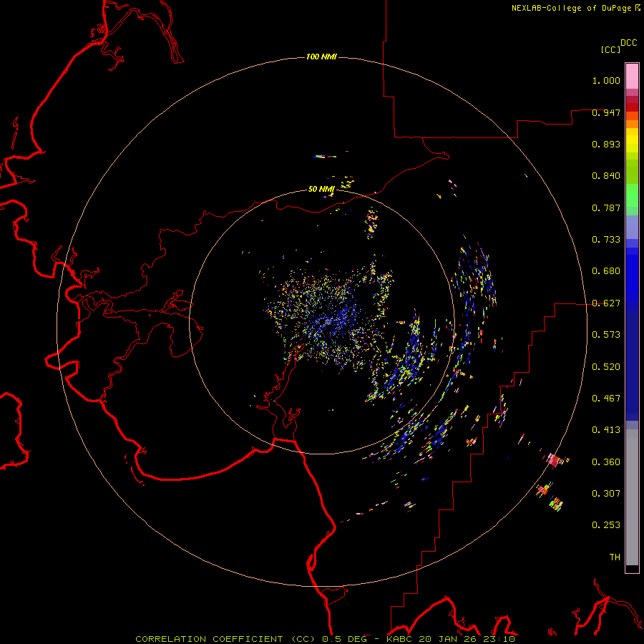Select the 0.413 scale value

coord(606,430)
